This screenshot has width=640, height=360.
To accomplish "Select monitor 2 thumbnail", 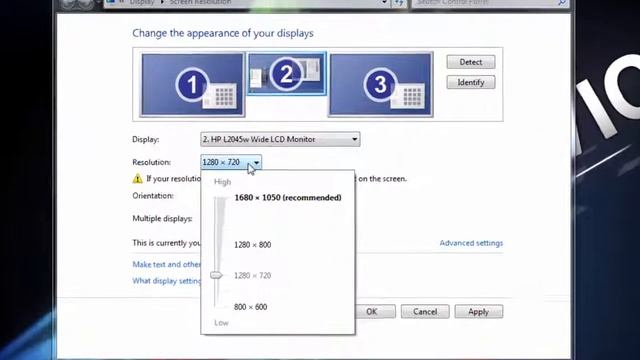I will (x=287, y=73).
